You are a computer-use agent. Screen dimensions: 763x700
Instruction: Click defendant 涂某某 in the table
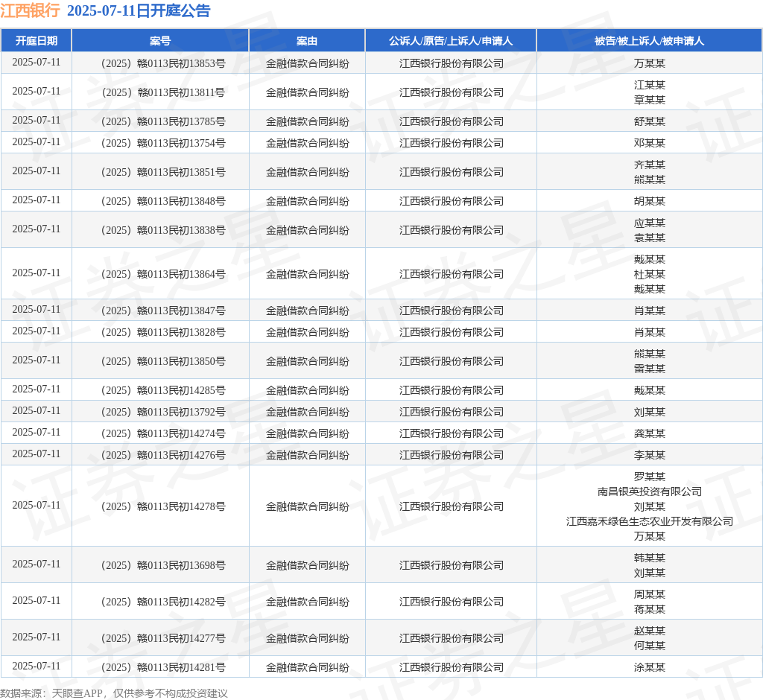649,667
